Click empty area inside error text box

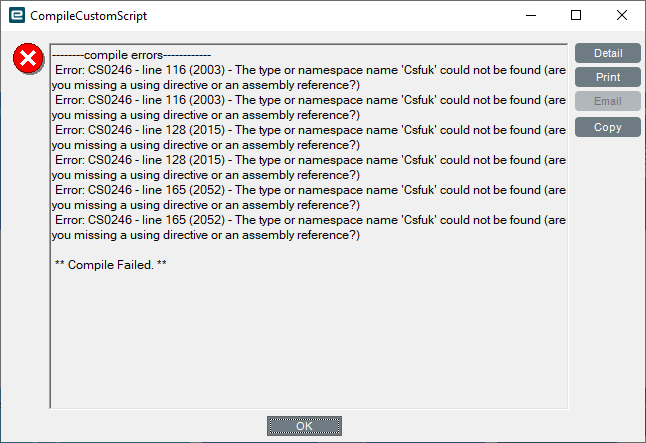pos(309,342)
